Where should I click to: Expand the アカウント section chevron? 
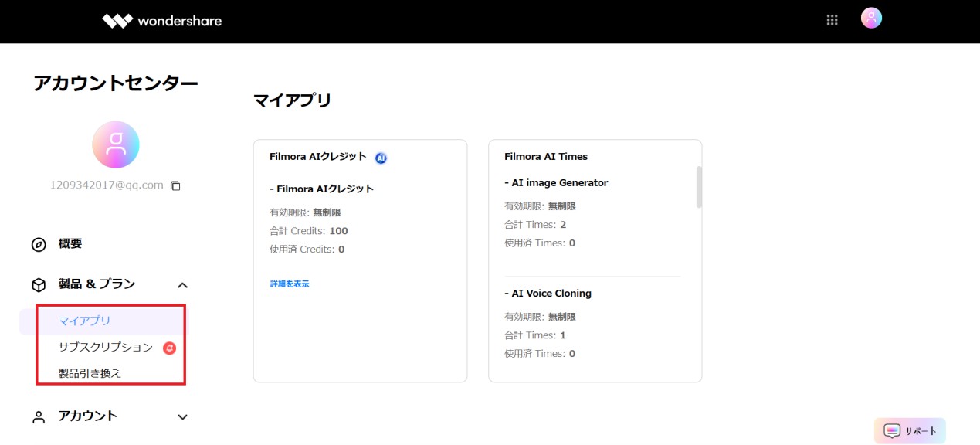pyautogui.click(x=182, y=417)
